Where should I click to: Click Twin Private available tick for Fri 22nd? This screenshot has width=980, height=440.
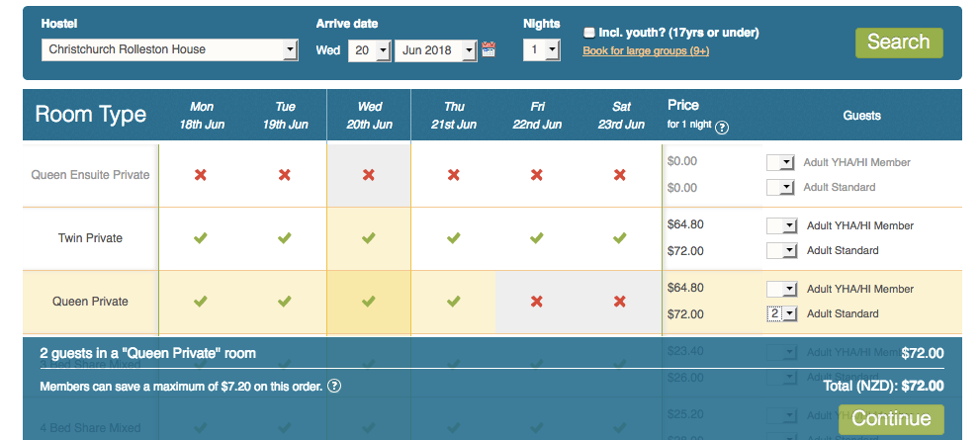536,238
